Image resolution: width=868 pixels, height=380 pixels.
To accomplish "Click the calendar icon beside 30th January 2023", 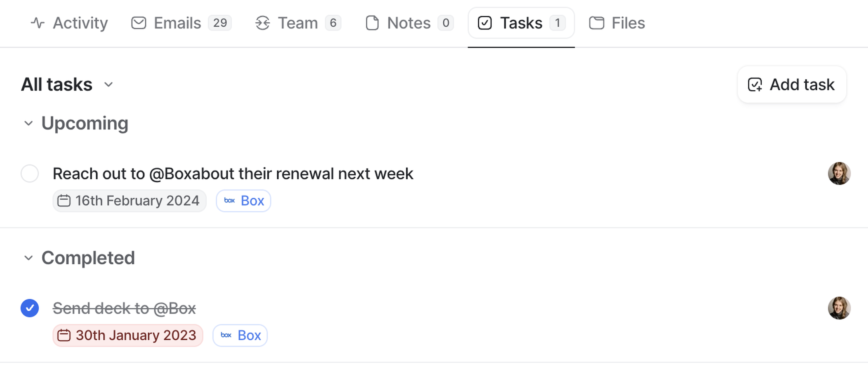I will (64, 336).
